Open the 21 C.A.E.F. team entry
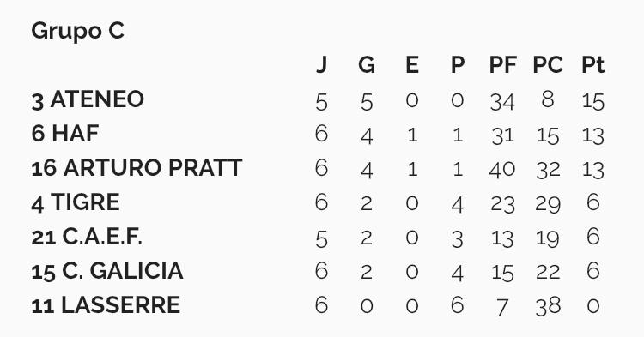Image resolution: width=644 pixels, height=337 pixels. pos(87,237)
